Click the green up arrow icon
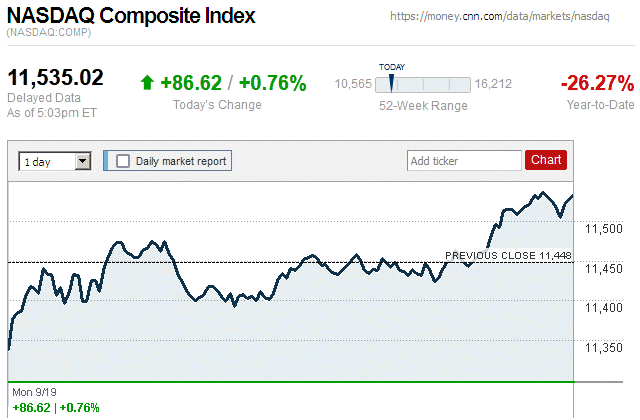The image size is (640, 420). (147, 84)
